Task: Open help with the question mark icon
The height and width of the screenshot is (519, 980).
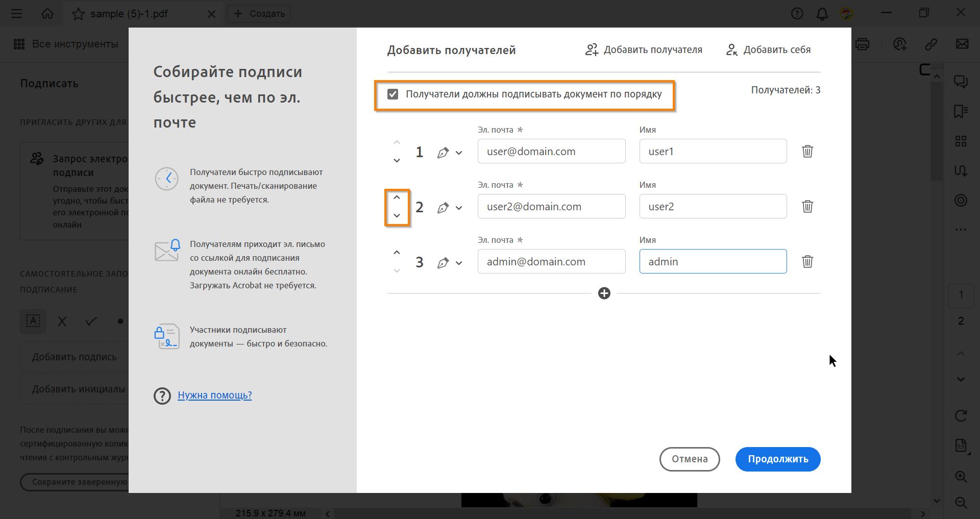Action: click(x=797, y=13)
